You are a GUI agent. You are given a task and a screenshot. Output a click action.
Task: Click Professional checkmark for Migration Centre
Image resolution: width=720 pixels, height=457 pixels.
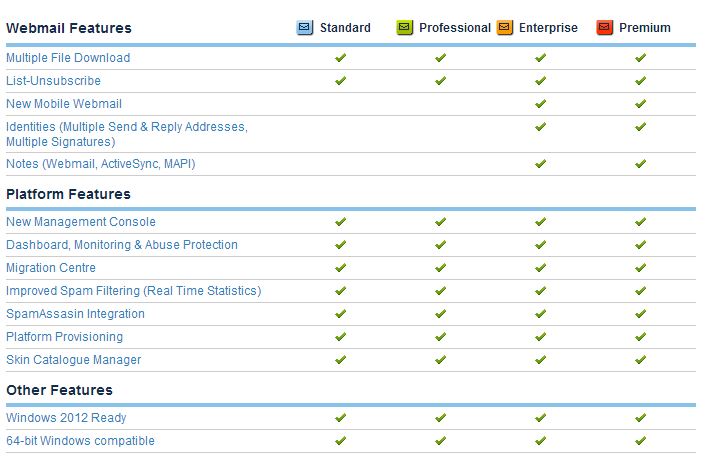coord(440,267)
